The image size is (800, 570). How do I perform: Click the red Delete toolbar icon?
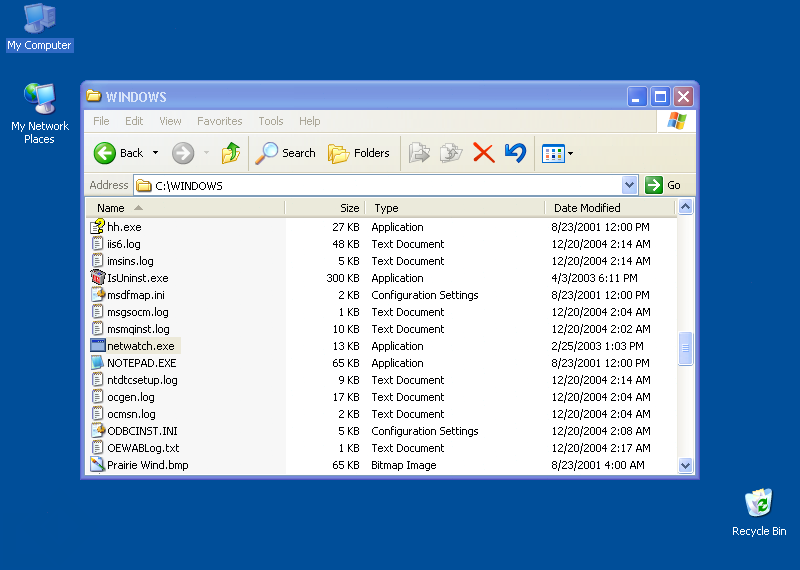483,153
